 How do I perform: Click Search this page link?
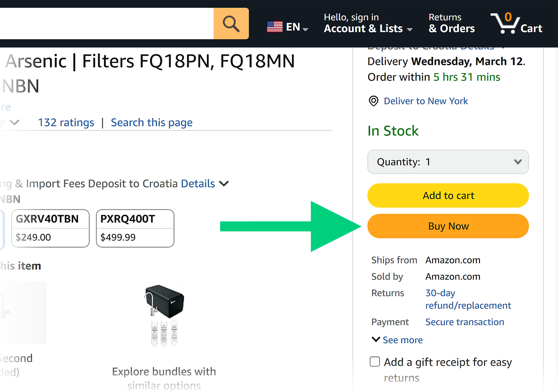coord(151,123)
